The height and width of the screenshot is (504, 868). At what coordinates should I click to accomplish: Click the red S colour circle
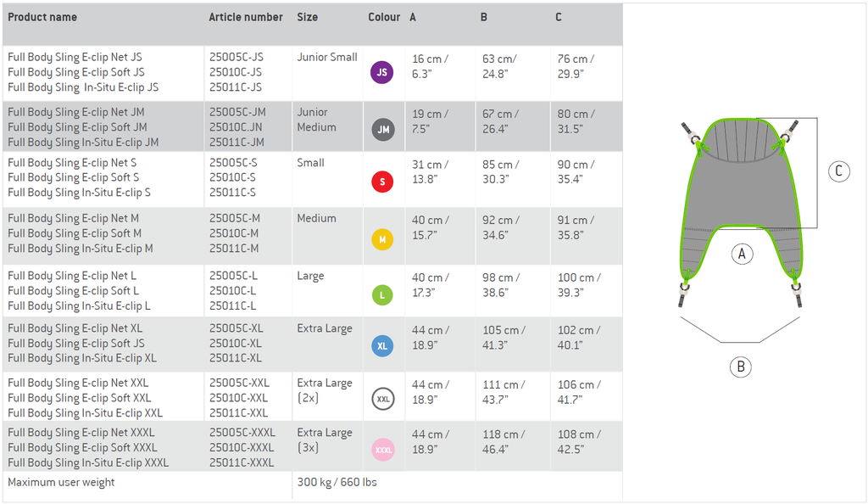tap(382, 182)
